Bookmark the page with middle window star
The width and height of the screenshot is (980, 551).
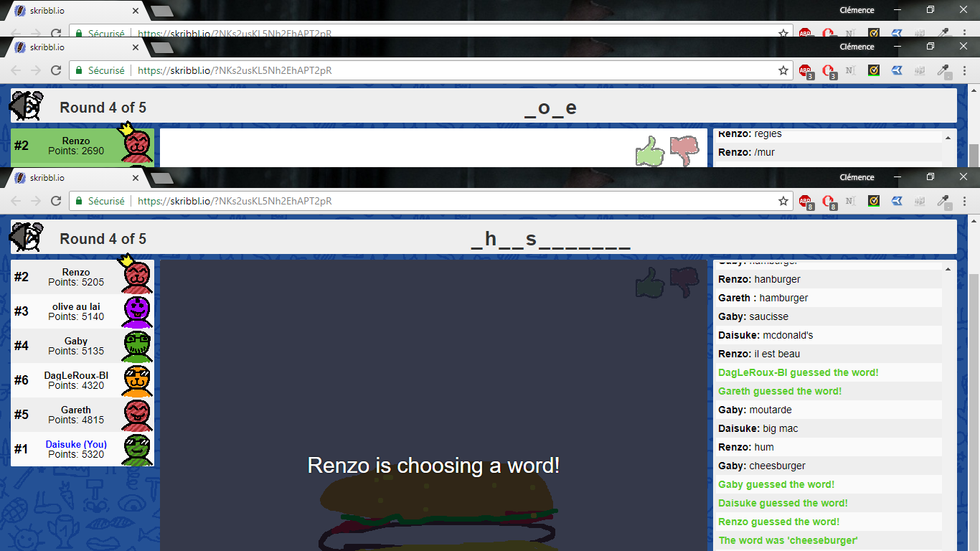(783, 71)
